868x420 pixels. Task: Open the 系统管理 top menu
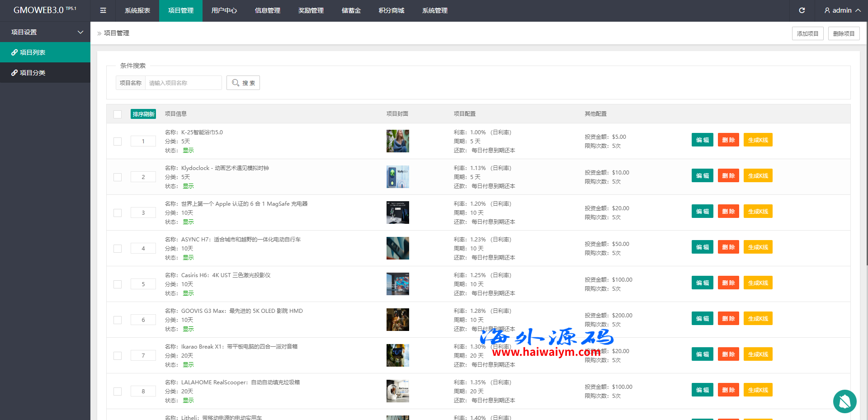pos(434,10)
